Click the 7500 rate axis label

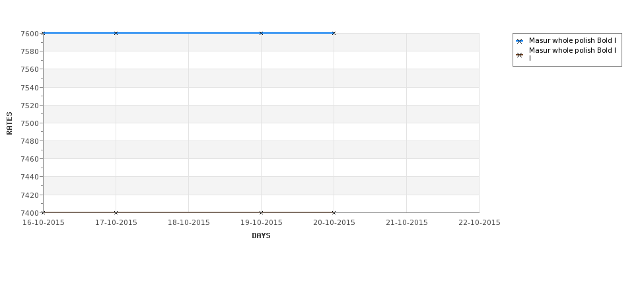click(x=30, y=123)
